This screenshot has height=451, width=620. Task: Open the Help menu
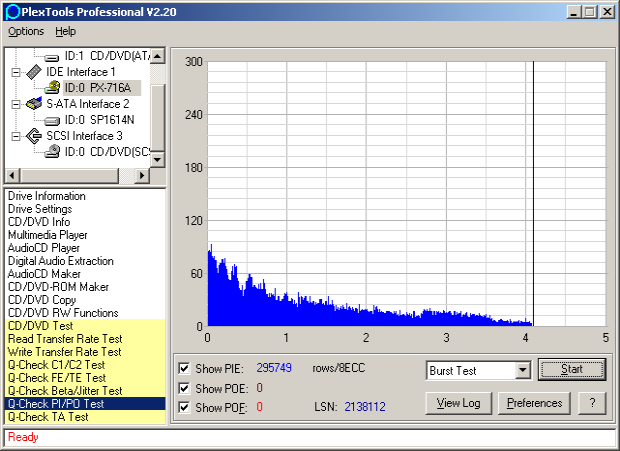[65, 31]
